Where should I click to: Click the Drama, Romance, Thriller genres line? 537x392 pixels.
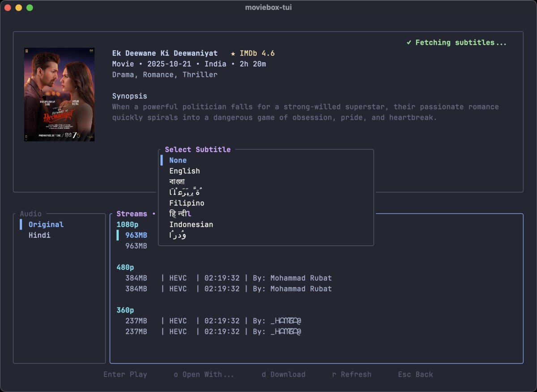point(165,75)
